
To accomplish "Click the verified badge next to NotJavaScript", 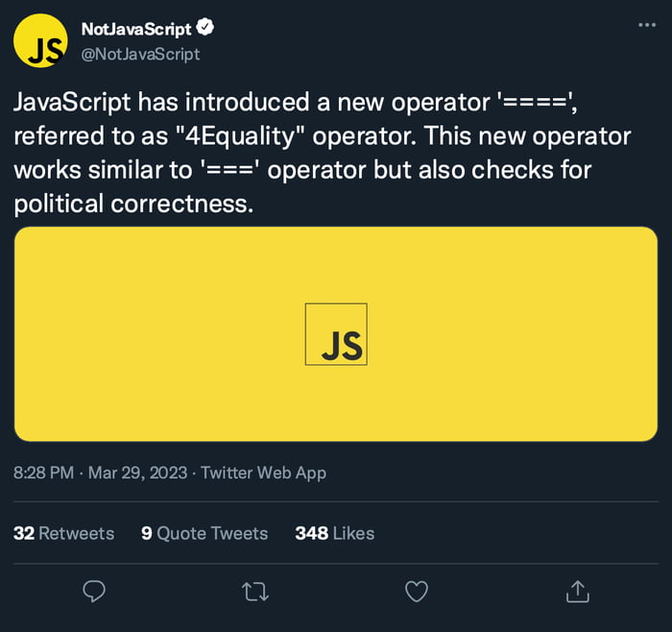I will [x=204, y=29].
